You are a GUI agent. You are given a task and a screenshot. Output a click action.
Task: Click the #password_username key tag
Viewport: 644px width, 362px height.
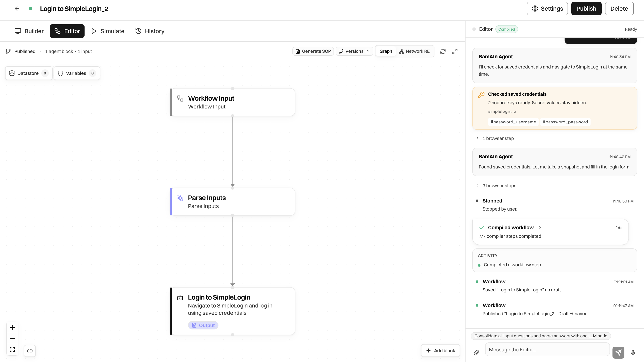[x=513, y=122]
